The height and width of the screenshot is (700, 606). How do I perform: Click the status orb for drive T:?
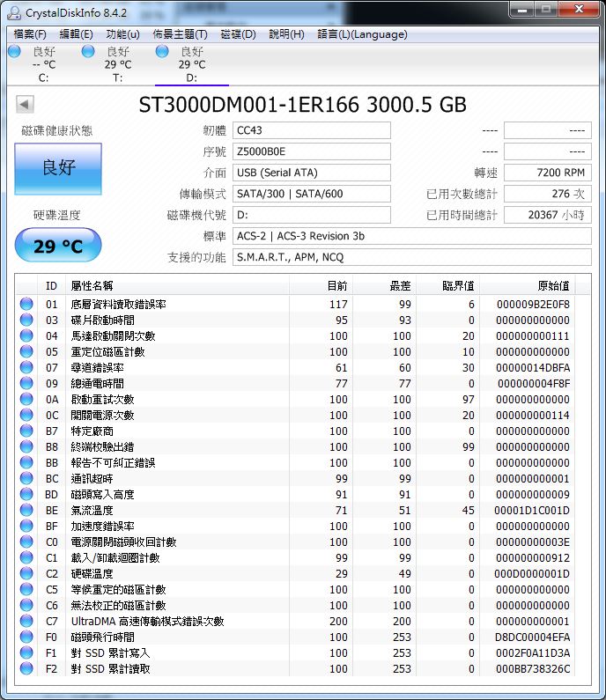(x=88, y=52)
